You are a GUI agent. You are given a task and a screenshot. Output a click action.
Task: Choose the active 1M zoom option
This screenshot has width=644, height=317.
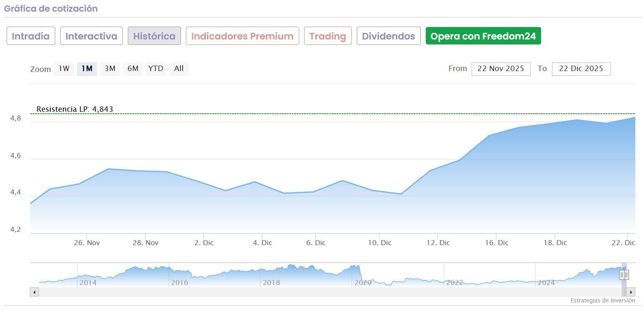[x=87, y=69]
